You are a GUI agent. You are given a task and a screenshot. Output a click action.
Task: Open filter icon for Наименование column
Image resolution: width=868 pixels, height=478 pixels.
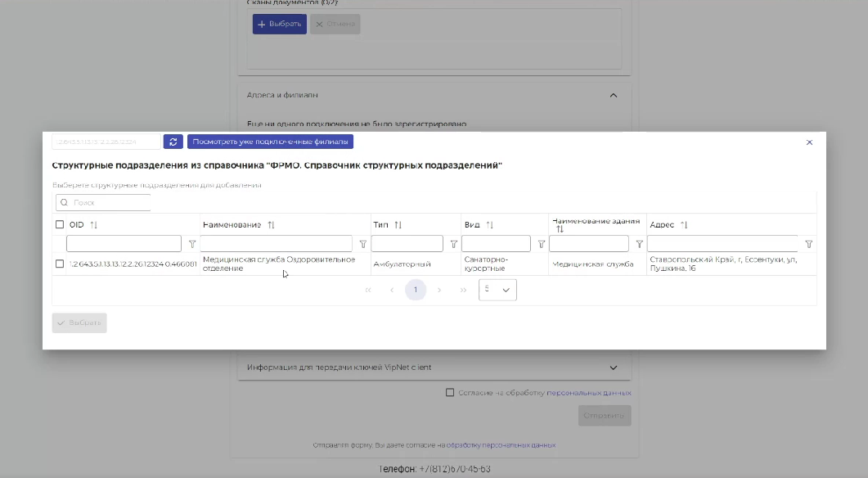point(363,244)
